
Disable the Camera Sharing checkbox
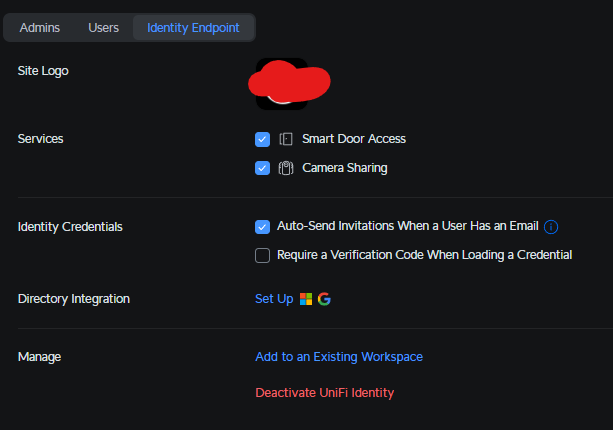(262, 168)
